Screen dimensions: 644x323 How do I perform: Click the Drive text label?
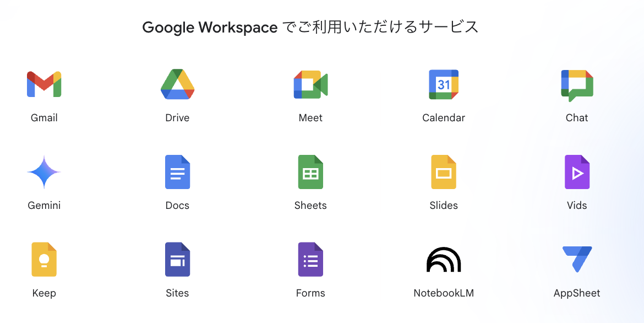point(177,117)
